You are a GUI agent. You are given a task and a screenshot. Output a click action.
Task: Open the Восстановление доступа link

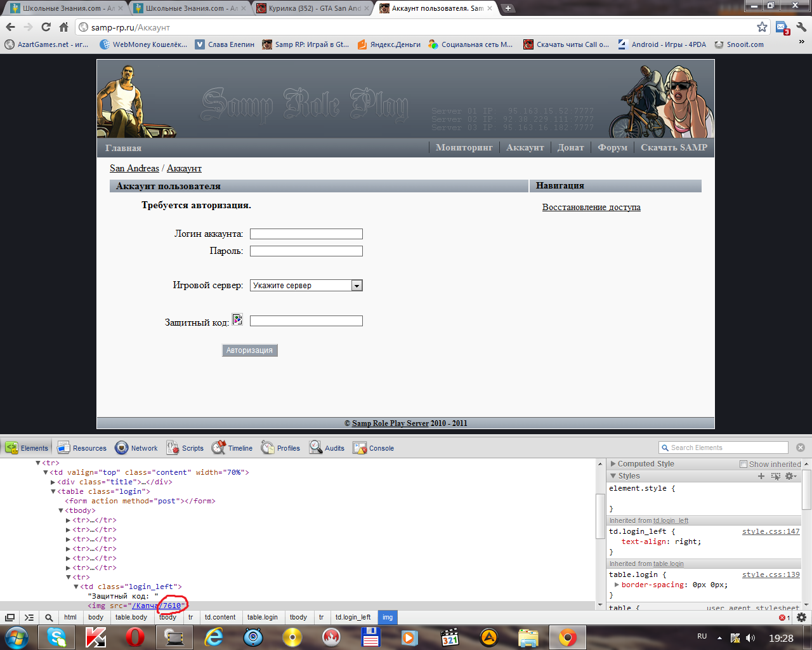tap(591, 208)
